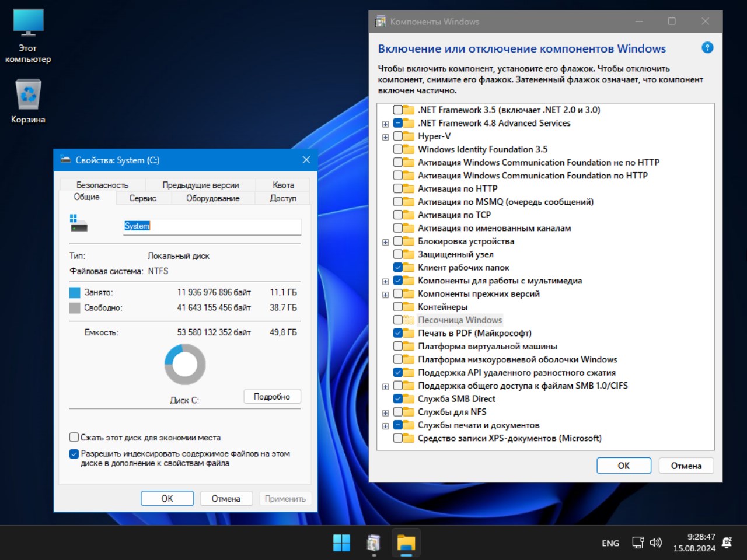747x560 pixels.
Task: Click the folder icon beside Блокировка устройства
Action: [x=409, y=241]
